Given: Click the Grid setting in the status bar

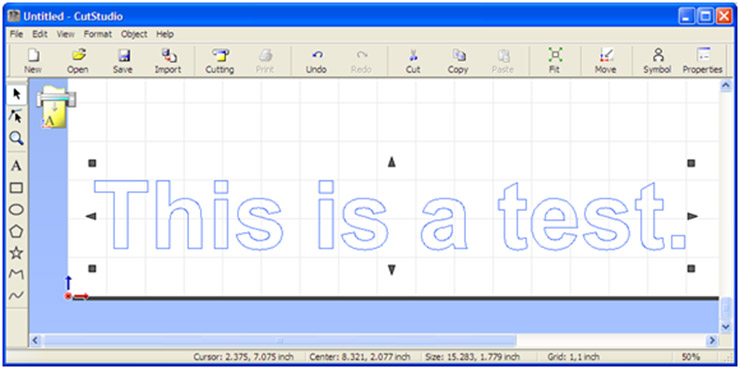Looking at the screenshot, I should tap(573, 357).
